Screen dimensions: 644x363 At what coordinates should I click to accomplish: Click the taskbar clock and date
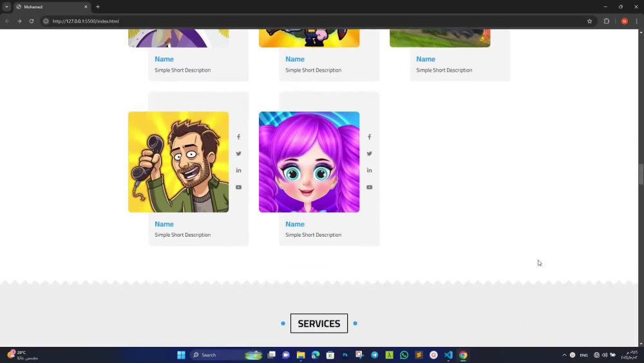pos(629,355)
